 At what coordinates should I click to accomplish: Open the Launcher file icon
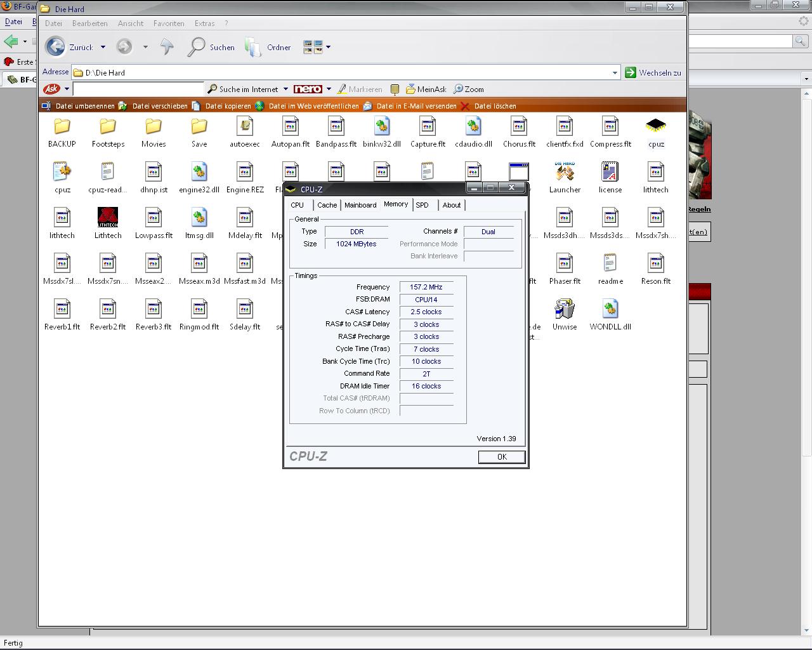click(565, 172)
